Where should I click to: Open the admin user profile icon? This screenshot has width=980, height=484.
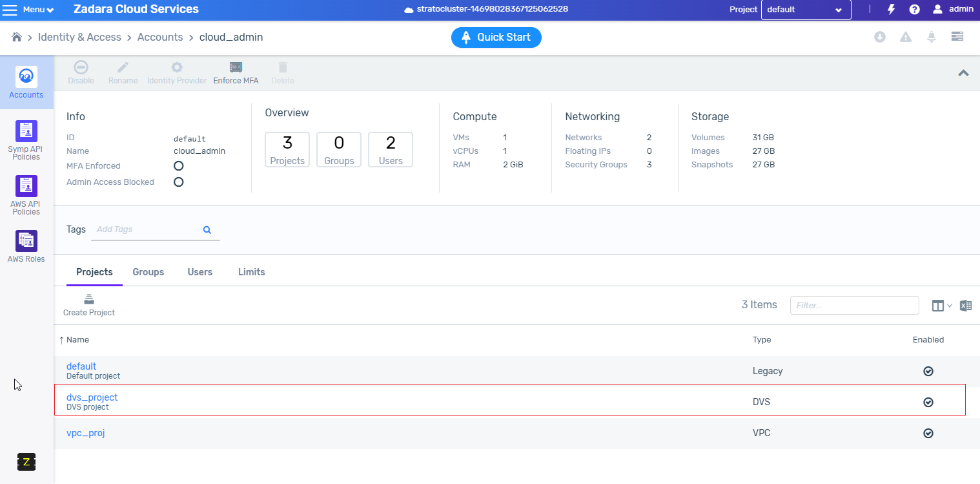coord(938,9)
